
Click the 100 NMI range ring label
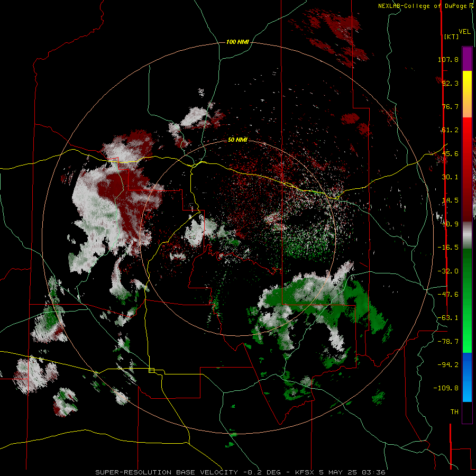(237, 42)
